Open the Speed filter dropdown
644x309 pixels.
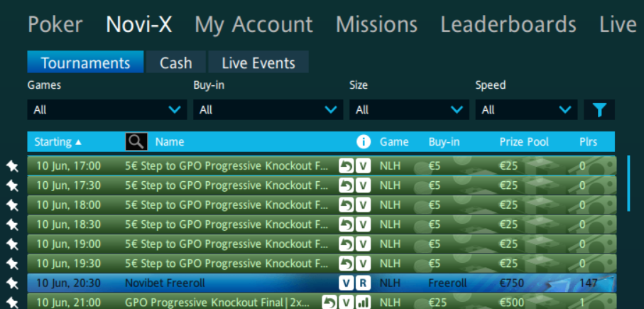525,110
